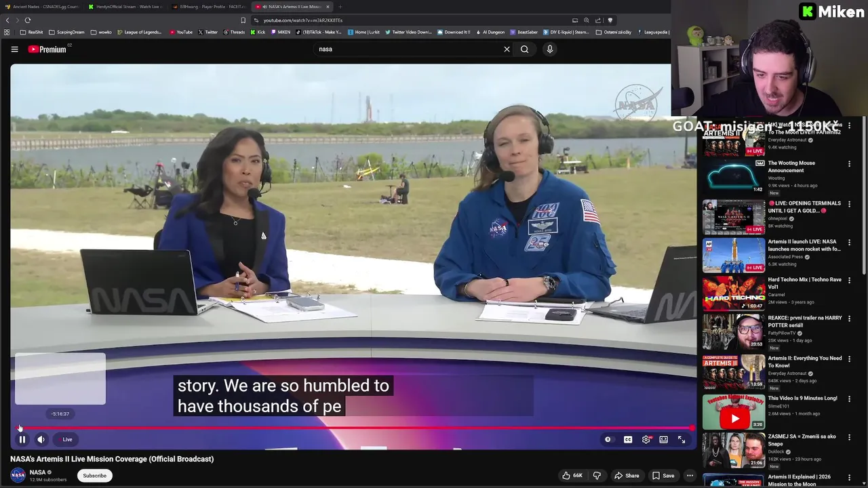Image resolution: width=868 pixels, height=488 pixels.
Task: Open the RealShit bookmark folder
Action: pos(32,32)
